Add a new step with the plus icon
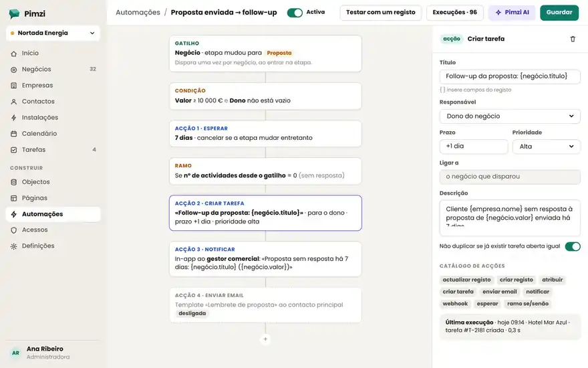The width and height of the screenshot is (588, 368). pyautogui.click(x=265, y=339)
